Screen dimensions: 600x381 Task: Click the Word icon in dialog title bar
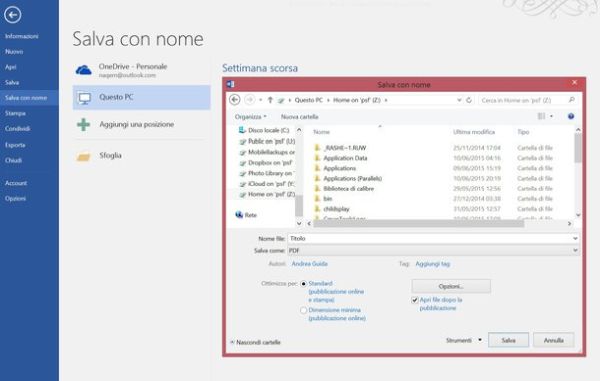click(230, 84)
